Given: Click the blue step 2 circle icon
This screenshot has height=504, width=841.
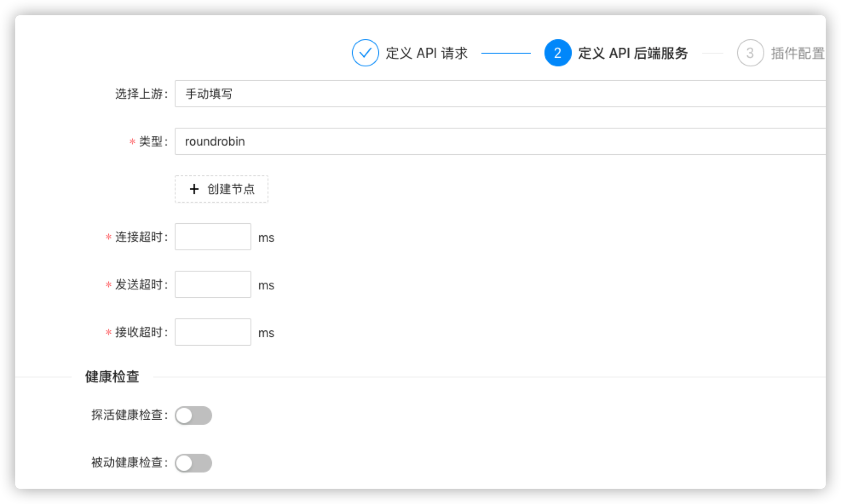Looking at the screenshot, I should [558, 53].
